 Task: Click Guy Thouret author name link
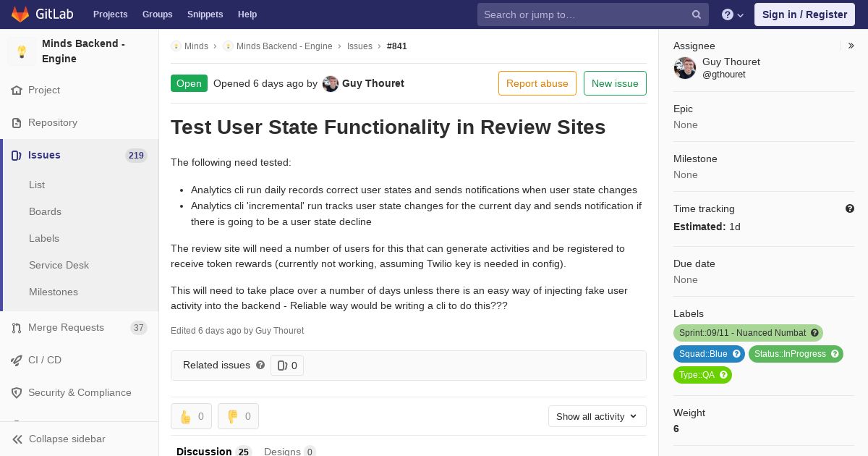pos(373,83)
